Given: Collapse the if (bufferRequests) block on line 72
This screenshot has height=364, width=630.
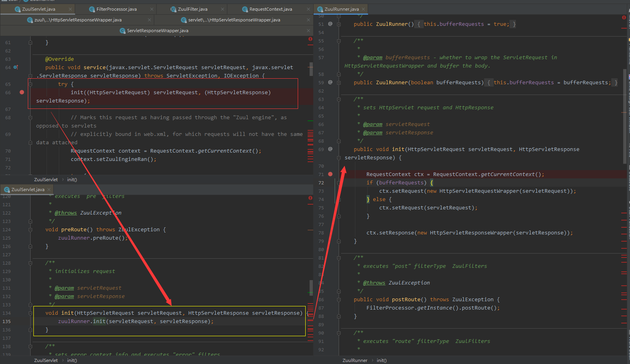Looking at the screenshot, I should coord(339,183).
